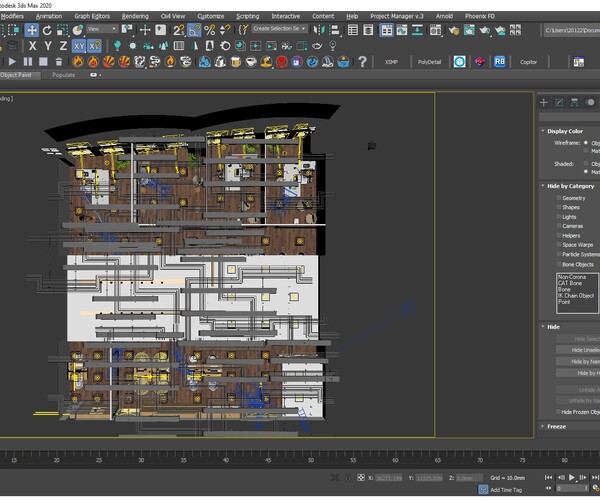This screenshot has width=600, height=500.
Task: Click the Rotate tool icon
Action: pos(49,30)
